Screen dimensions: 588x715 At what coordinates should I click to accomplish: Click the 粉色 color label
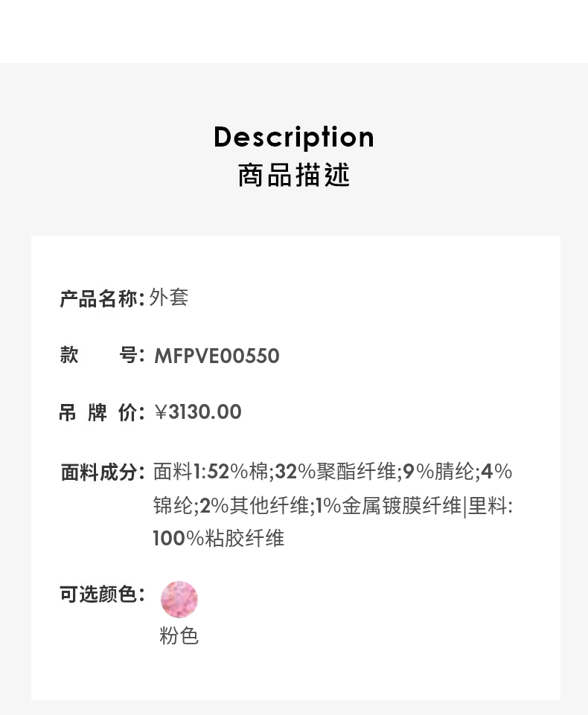[179, 636]
